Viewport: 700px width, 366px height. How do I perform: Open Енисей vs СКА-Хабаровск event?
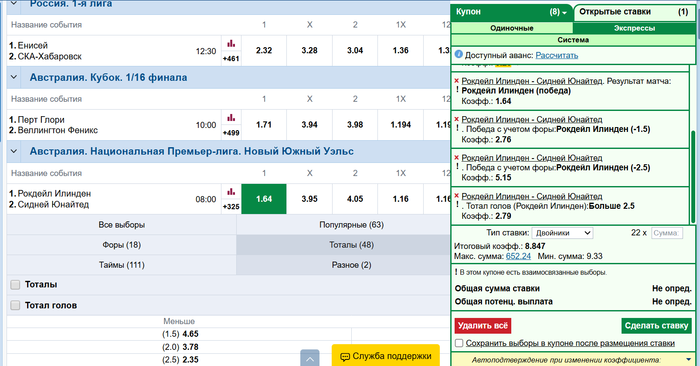pyautogui.click(x=45, y=51)
